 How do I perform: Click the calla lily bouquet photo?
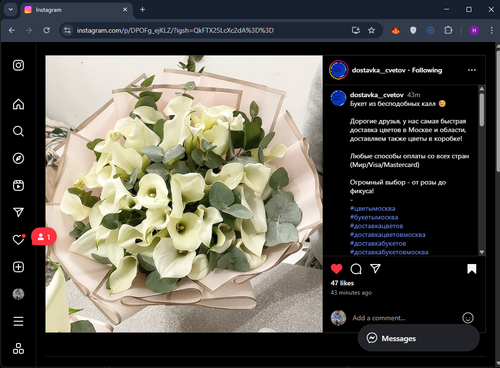click(x=184, y=194)
